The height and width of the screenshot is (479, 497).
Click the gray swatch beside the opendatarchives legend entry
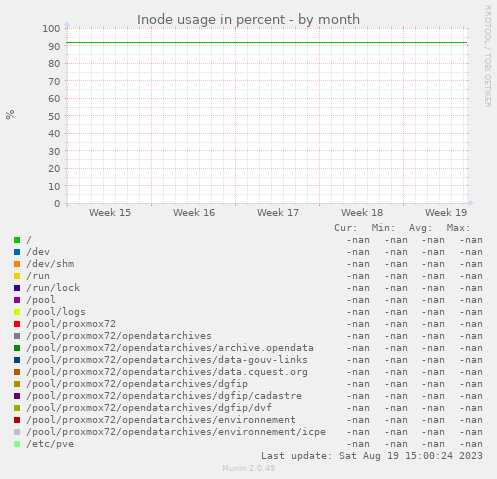(x=17, y=336)
